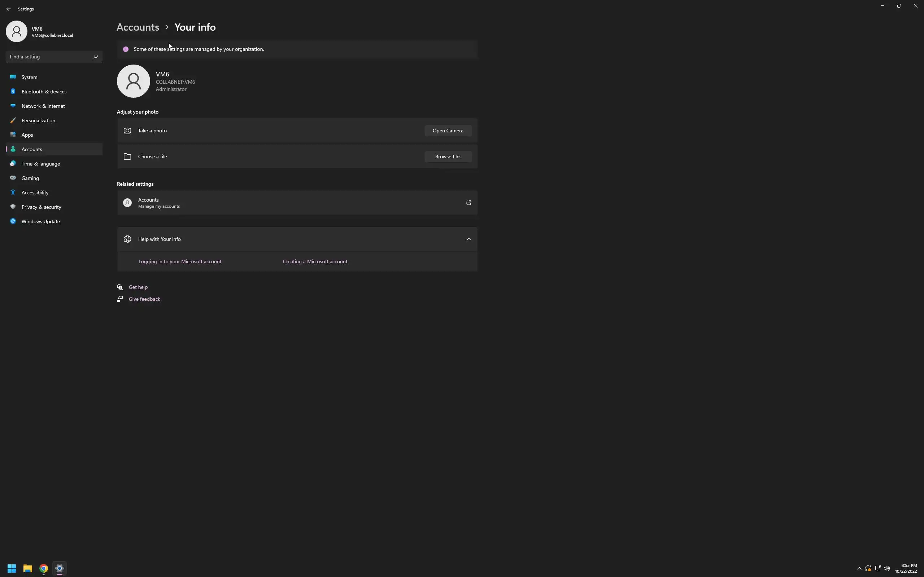Screen dimensions: 924x577
Task: Go to Accounts breadcrumb in header
Action: 138,27
